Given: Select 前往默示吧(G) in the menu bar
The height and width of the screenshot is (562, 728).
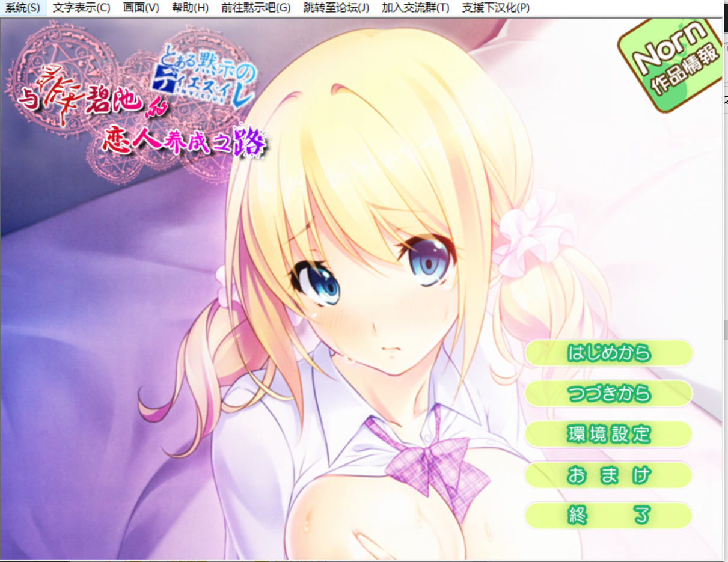Looking at the screenshot, I should tap(255, 8).
